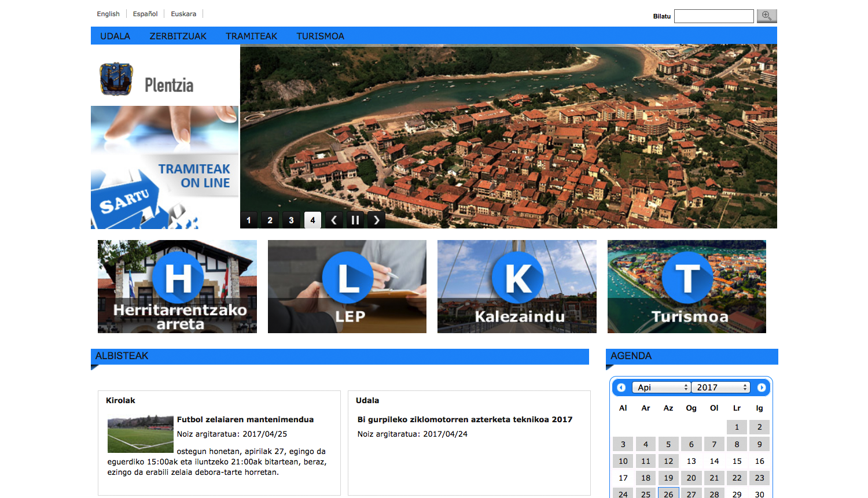Pause the image slideshow

(x=355, y=220)
